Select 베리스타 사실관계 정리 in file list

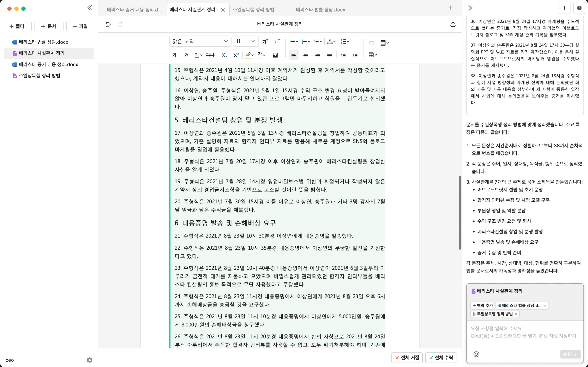point(49,53)
